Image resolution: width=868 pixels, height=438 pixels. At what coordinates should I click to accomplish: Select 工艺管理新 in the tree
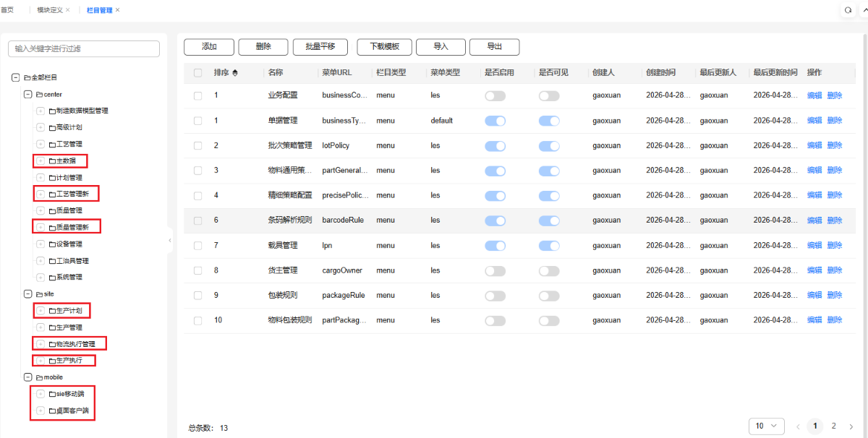tap(72, 194)
